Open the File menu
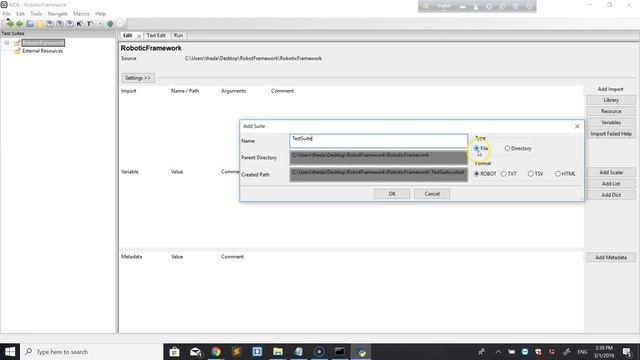The image size is (640, 360). point(7,13)
